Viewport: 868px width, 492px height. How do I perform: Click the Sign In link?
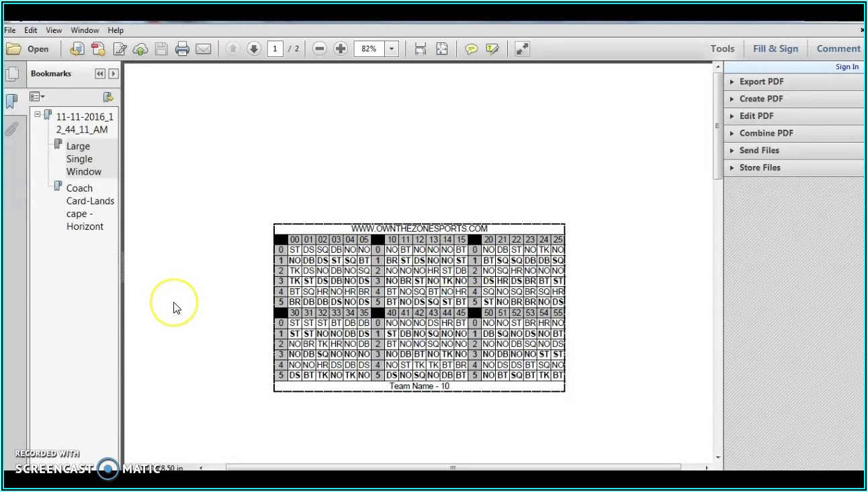847,67
